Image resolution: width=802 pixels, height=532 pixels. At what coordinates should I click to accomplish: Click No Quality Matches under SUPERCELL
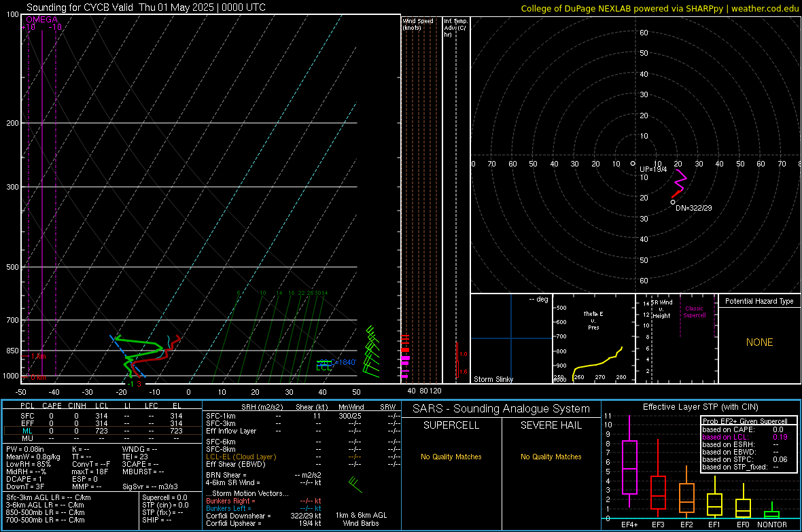click(x=451, y=457)
